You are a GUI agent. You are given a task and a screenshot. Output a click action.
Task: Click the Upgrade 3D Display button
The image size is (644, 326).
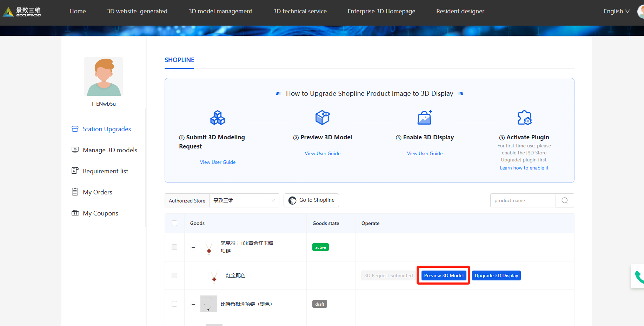point(496,275)
